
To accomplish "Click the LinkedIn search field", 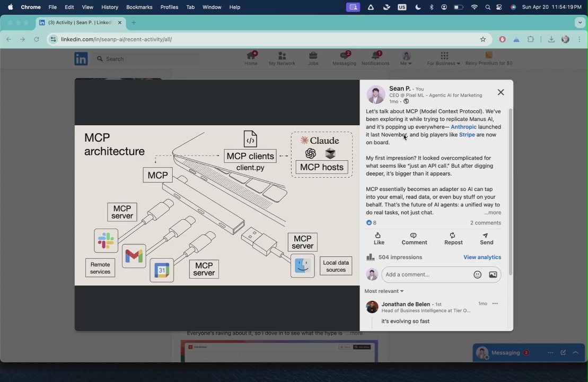I will (147, 59).
